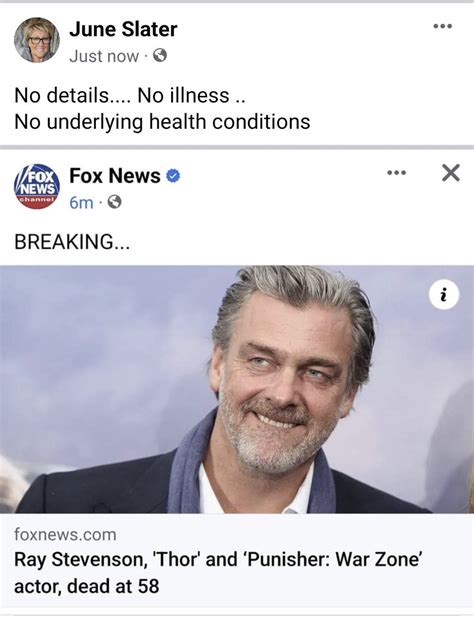Click 'No underlying health conditions' text line
The image size is (474, 618).
[x=162, y=122]
